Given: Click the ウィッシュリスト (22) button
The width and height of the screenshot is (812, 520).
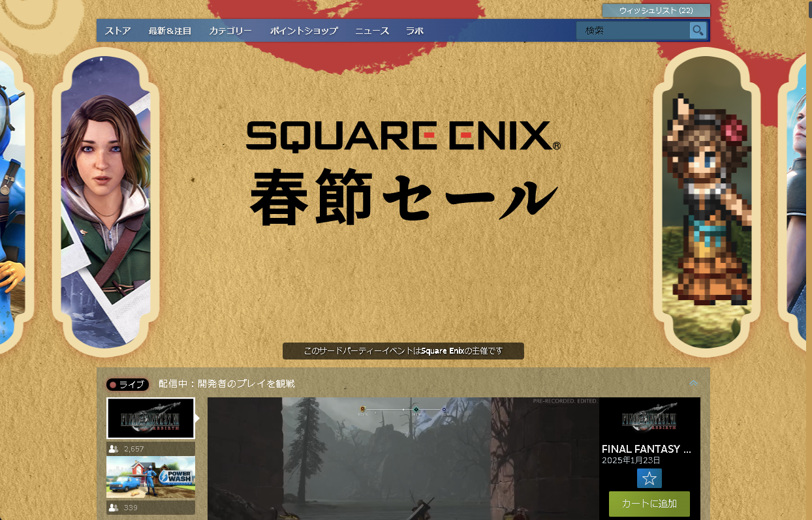Looking at the screenshot, I should pyautogui.click(x=656, y=10).
